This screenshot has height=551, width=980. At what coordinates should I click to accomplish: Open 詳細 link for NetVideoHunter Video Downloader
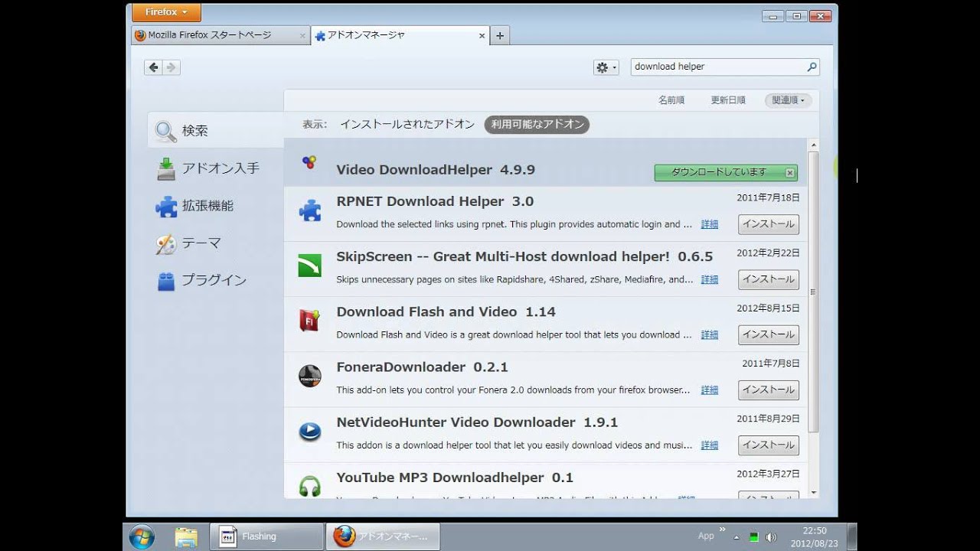click(x=710, y=445)
